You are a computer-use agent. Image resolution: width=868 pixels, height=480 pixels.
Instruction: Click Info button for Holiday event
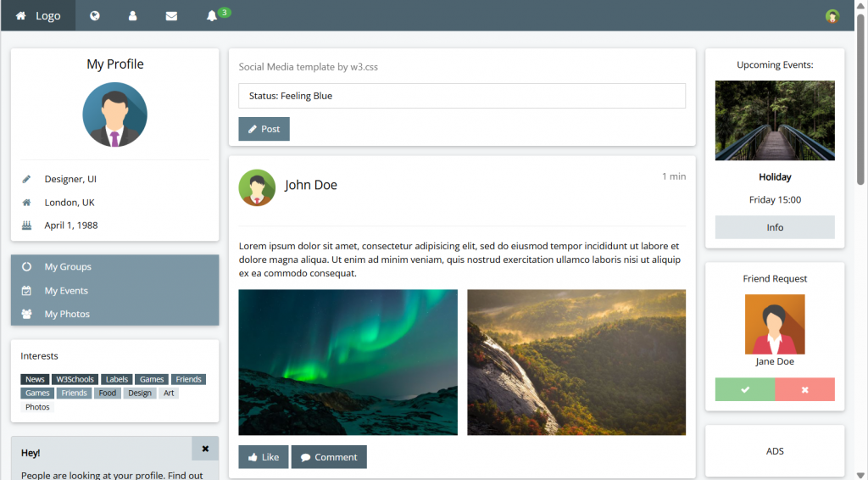(775, 227)
